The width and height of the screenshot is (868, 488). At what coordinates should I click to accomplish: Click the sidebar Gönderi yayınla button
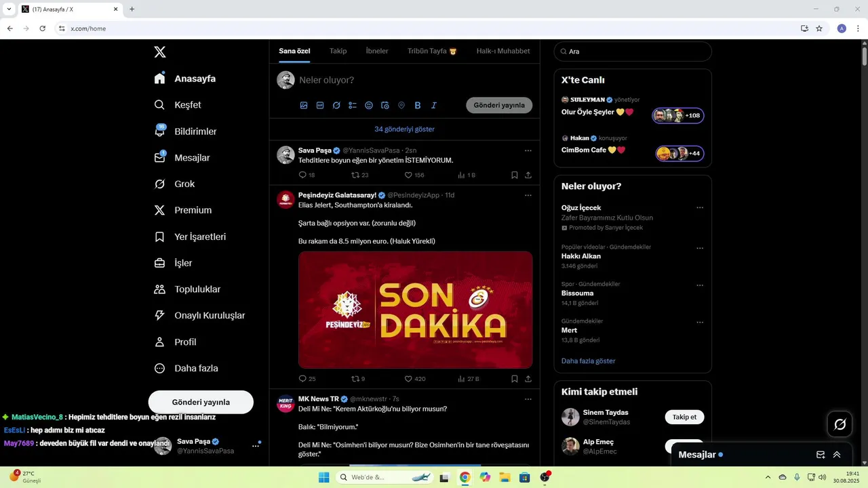(201, 402)
